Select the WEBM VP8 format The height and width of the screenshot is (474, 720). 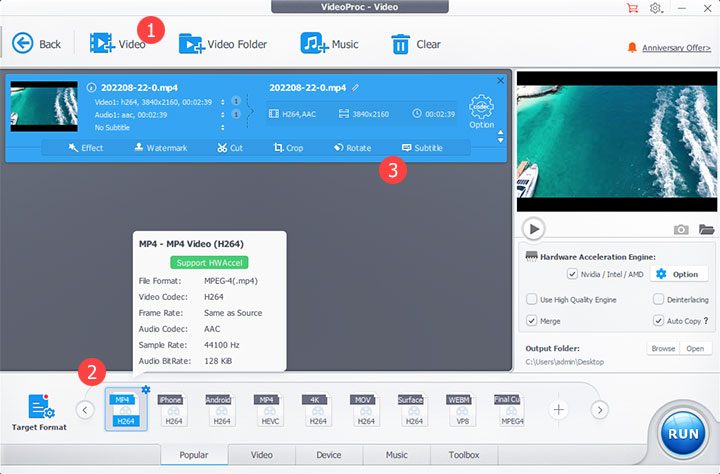pyautogui.click(x=461, y=410)
